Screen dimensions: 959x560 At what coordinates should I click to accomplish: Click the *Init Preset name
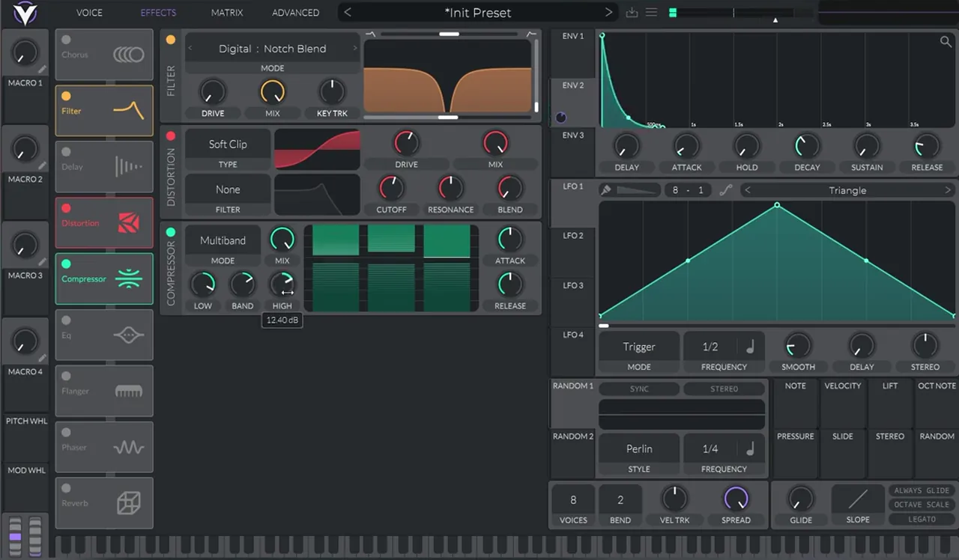click(x=478, y=13)
